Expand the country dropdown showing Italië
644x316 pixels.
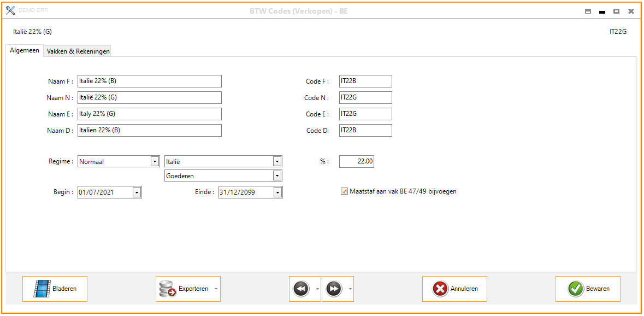click(277, 161)
